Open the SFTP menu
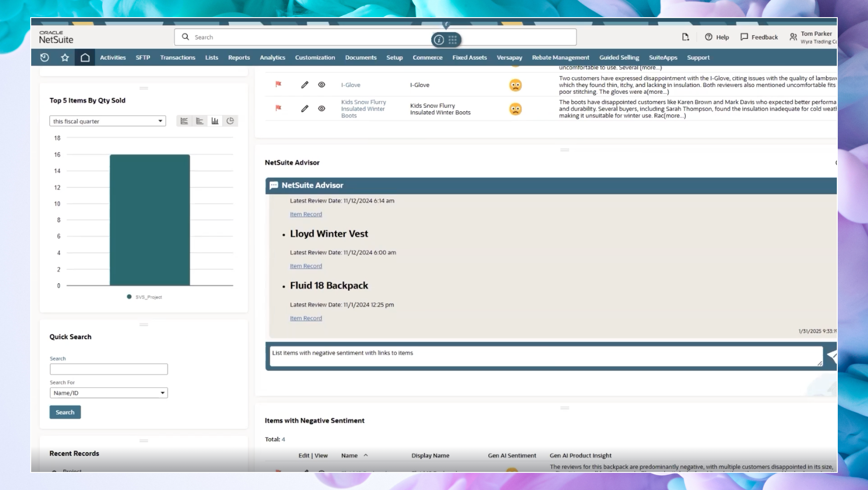868x490 pixels. pyautogui.click(x=143, y=57)
